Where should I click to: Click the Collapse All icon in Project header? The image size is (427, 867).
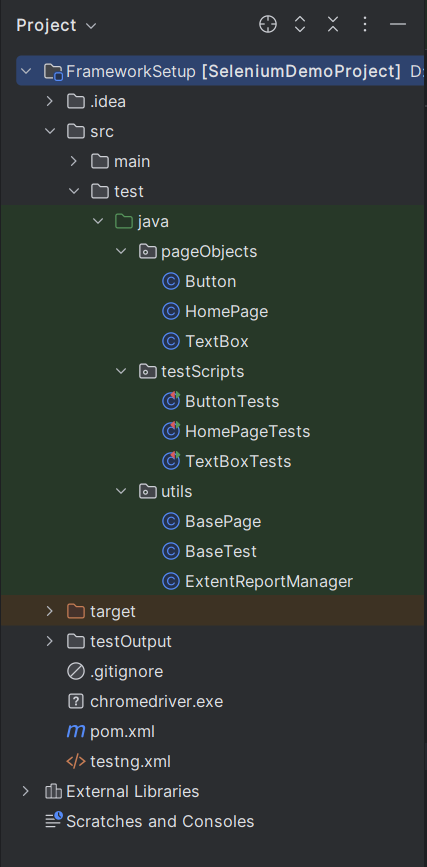point(332,24)
